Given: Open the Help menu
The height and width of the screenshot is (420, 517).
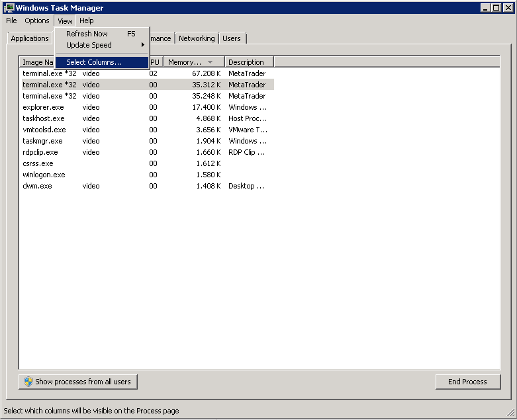Looking at the screenshot, I should pyautogui.click(x=86, y=21).
